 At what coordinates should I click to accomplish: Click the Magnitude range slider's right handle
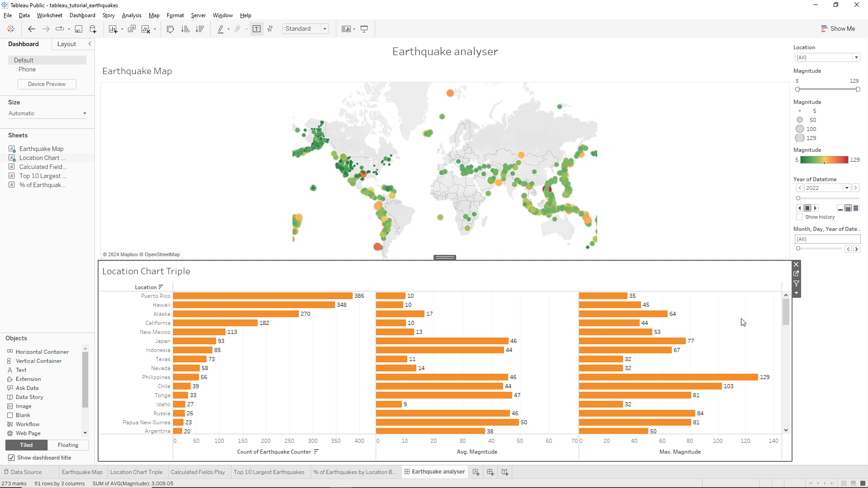(x=858, y=89)
